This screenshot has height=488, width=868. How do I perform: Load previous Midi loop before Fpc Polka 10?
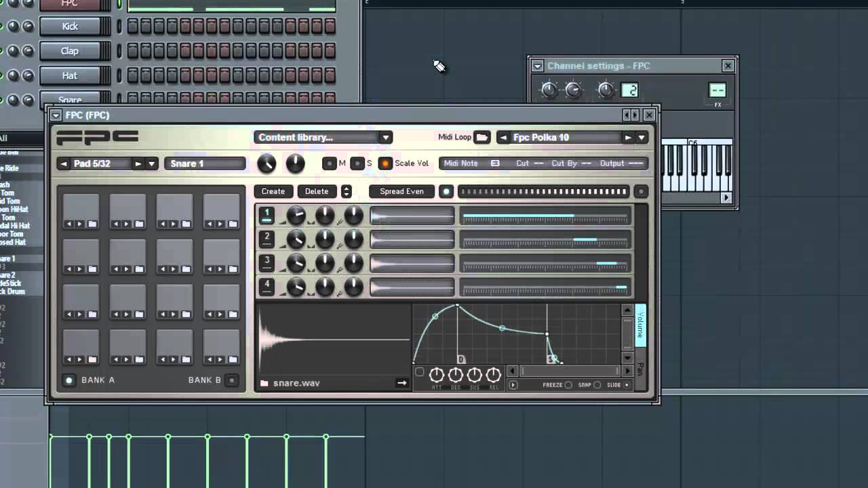pyautogui.click(x=503, y=138)
